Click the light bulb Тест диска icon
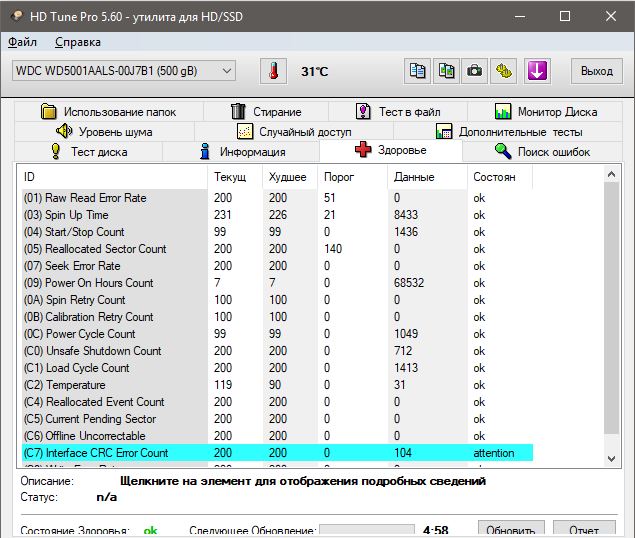This screenshot has height=538, width=635. [x=55, y=152]
